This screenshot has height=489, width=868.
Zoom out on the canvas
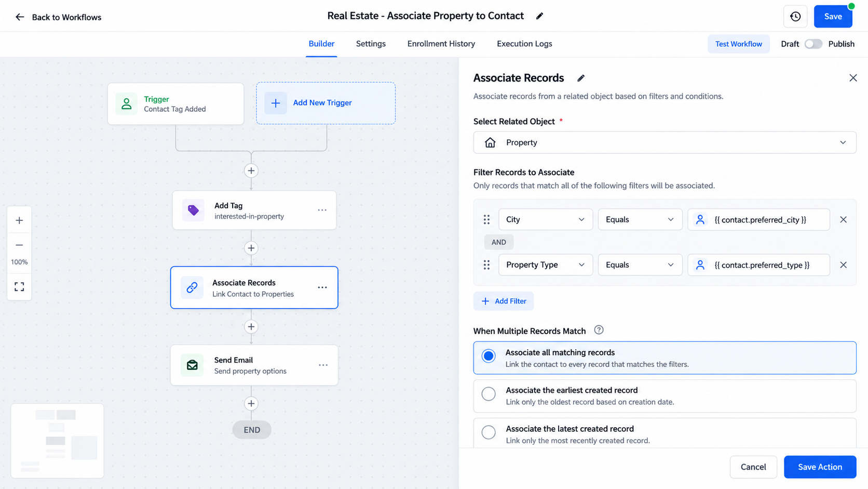coord(19,245)
